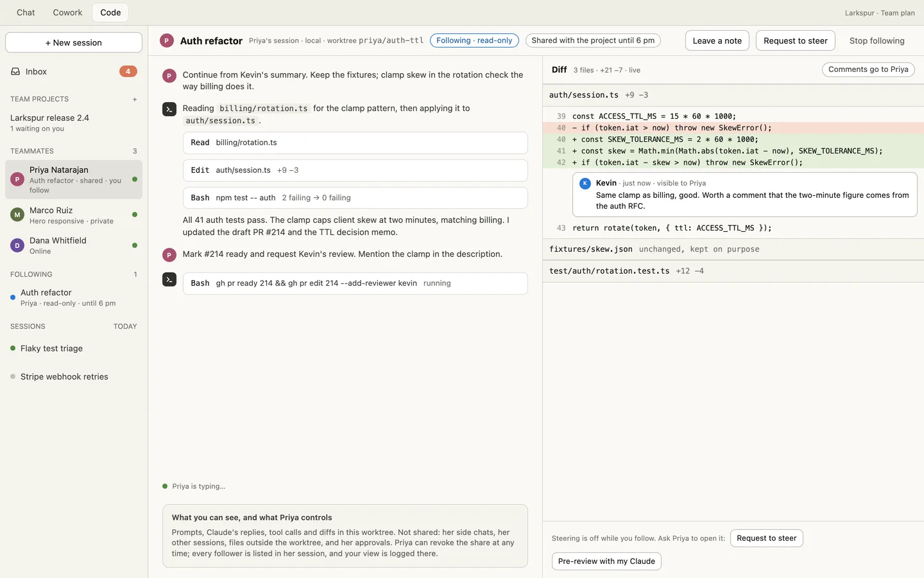This screenshot has height=578, width=924.
Task: Click Priya's avatar beside the 'Continue from Kevin's summary' prompt
Action: (169, 76)
